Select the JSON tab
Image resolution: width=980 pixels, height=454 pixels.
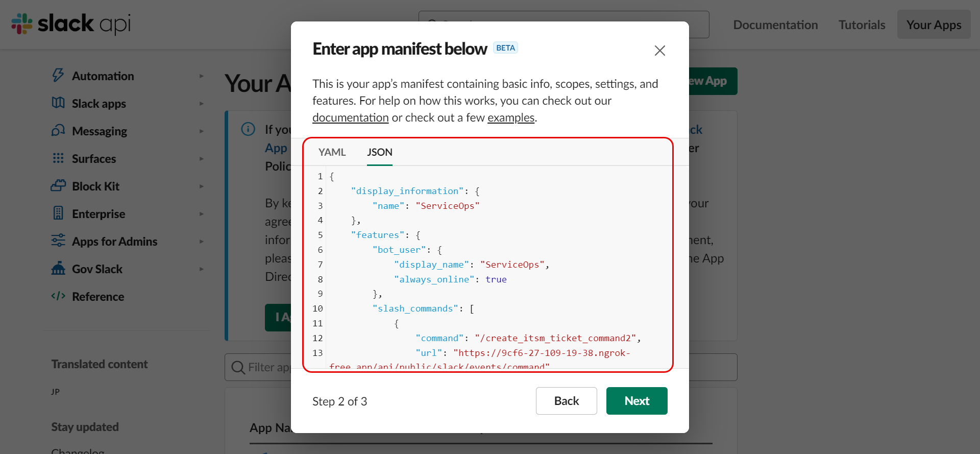[x=380, y=152]
